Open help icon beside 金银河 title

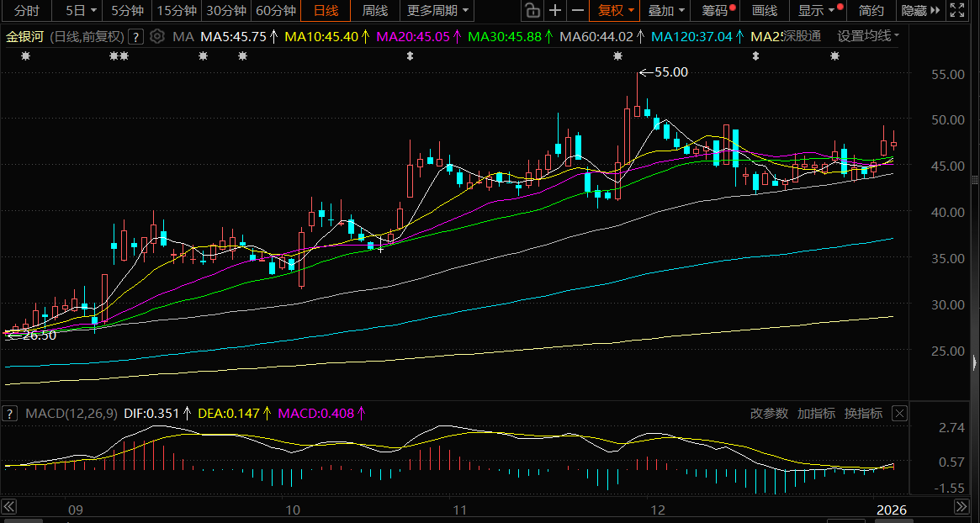coord(137,36)
